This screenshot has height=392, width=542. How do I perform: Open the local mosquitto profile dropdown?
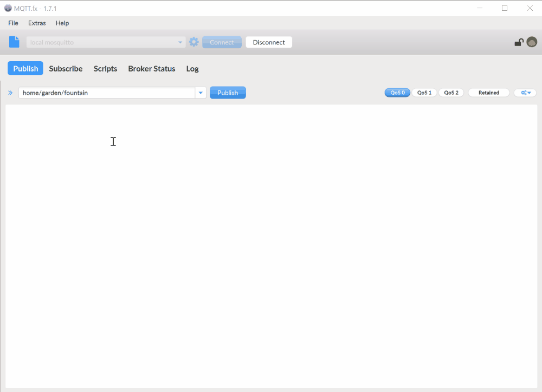pos(106,42)
